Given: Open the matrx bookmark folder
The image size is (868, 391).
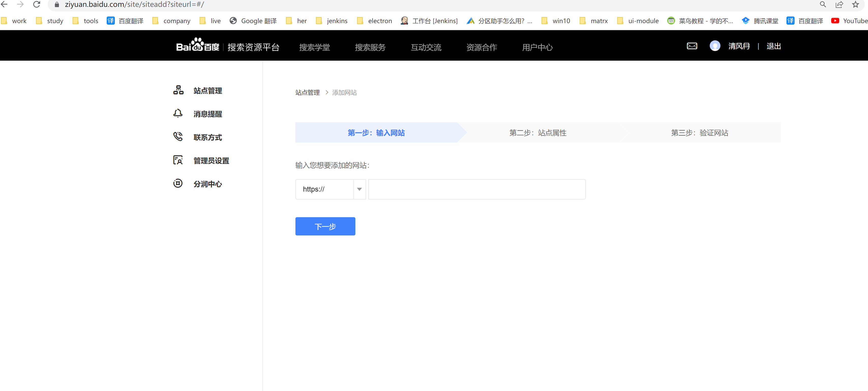Looking at the screenshot, I should pyautogui.click(x=594, y=21).
